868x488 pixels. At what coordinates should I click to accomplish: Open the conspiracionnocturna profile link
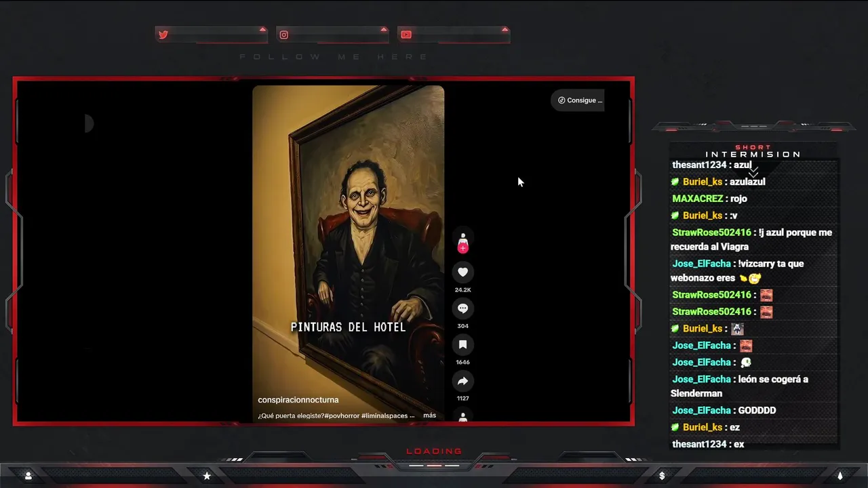click(x=298, y=400)
